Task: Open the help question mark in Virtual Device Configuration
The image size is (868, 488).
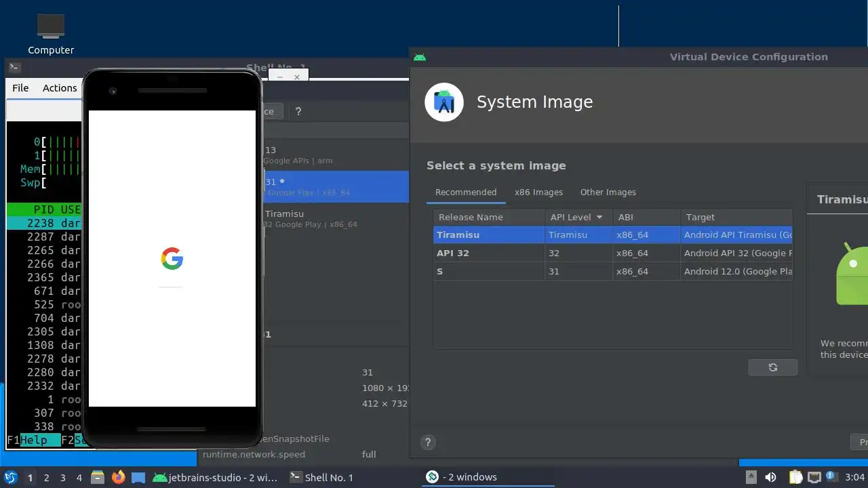Action: tap(428, 443)
